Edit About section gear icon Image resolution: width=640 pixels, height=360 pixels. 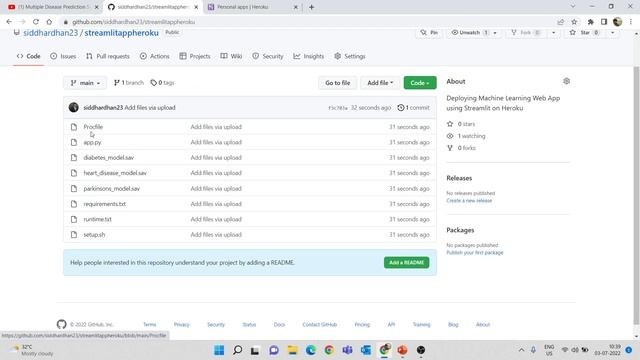567,81
